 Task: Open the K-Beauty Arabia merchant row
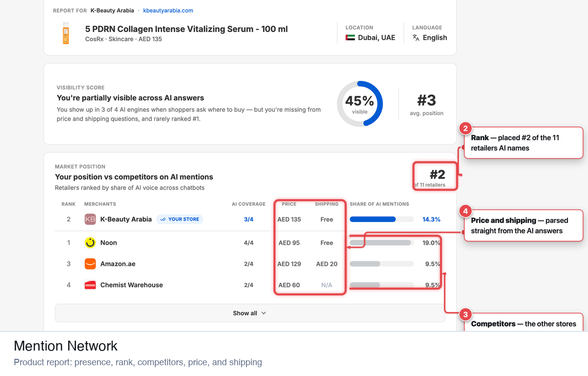[250, 219]
